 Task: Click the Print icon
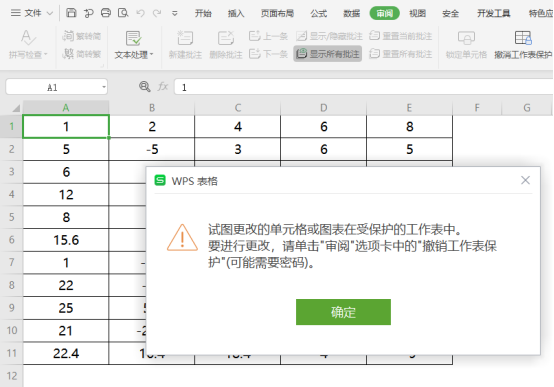click(x=106, y=13)
